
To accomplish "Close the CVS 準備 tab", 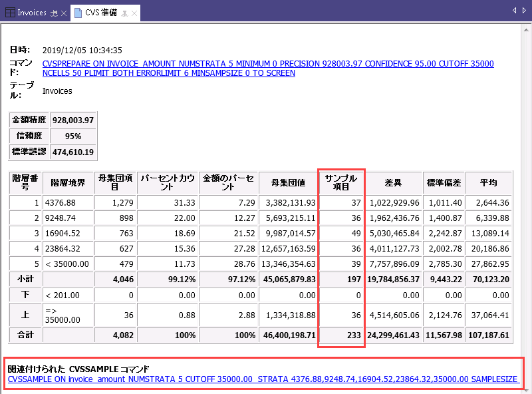I will [134, 13].
